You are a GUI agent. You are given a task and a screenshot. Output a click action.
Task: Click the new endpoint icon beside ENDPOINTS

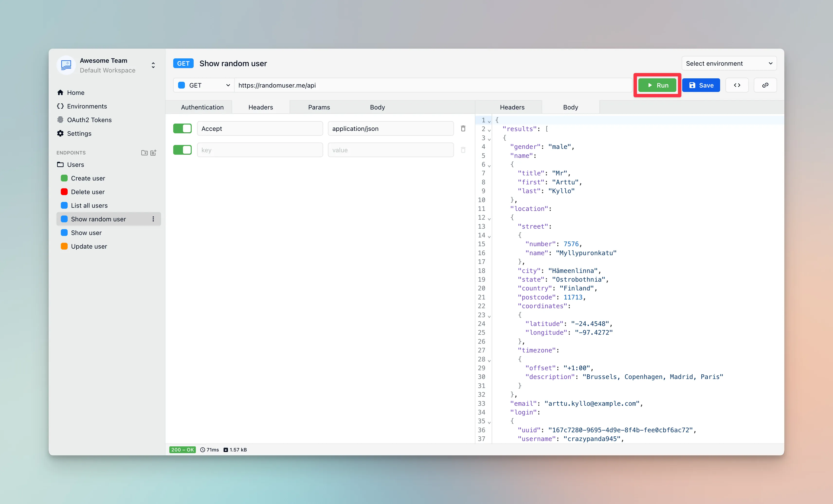154,153
